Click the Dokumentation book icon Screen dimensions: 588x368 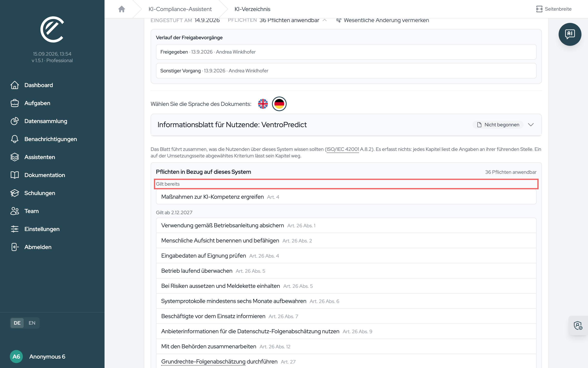[x=14, y=175]
